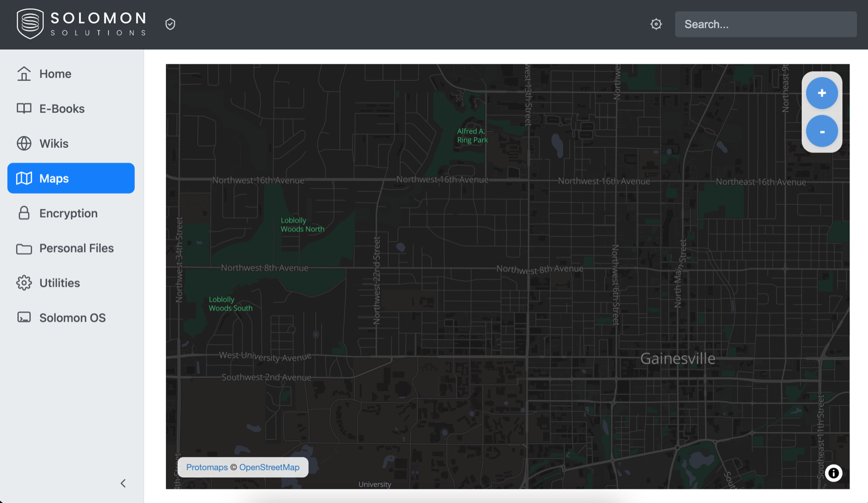The width and height of the screenshot is (868, 503).
Task: Go to Utilities in sidebar
Action: point(71,283)
